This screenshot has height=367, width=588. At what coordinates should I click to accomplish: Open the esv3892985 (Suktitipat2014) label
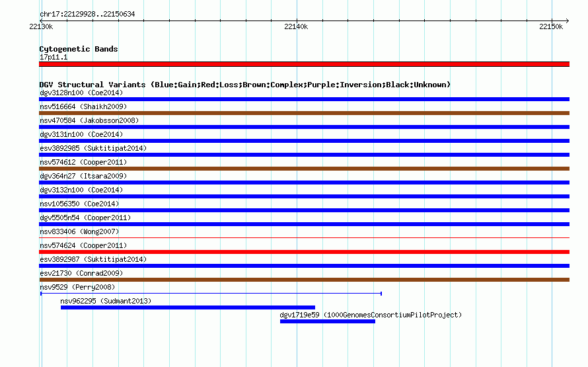(x=93, y=148)
